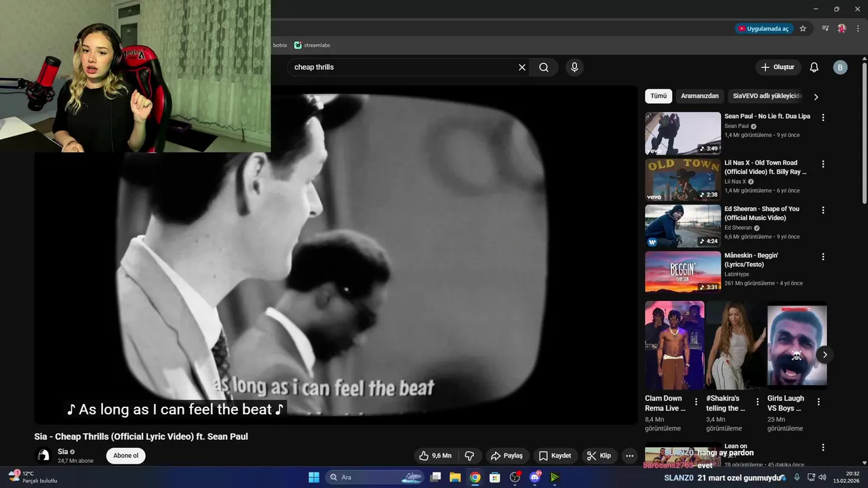The width and height of the screenshot is (868, 488).
Task: Open the taskbar volume speaker icon
Action: 823,477
